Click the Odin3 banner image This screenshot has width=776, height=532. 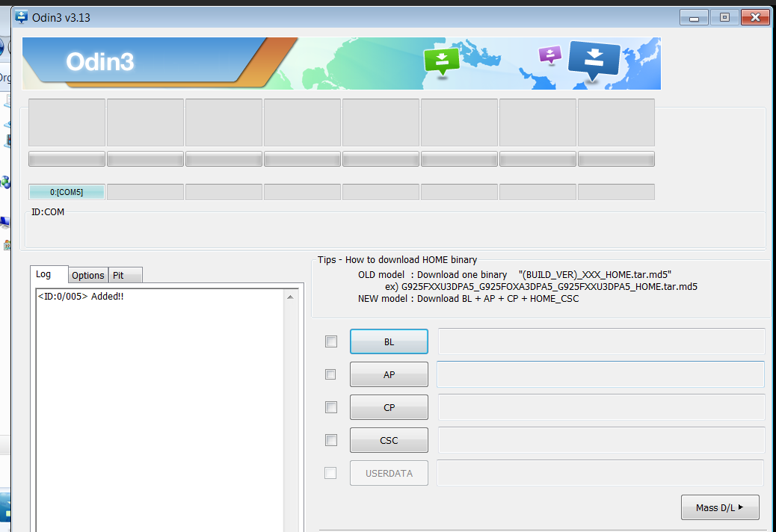tap(342, 64)
